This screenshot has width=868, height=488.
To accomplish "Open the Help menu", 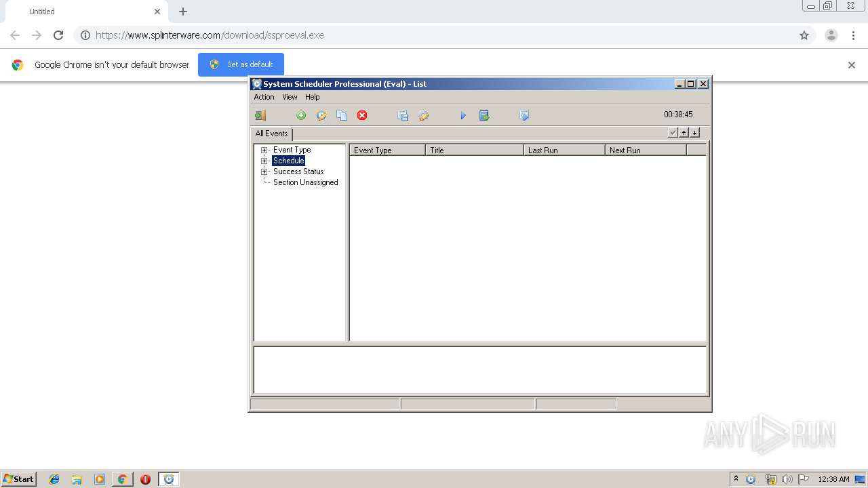I will pos(312,97).
